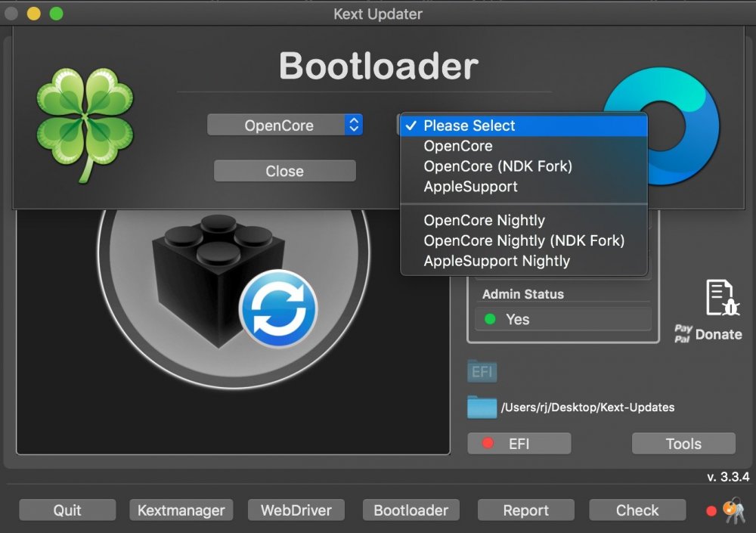Click the Bootloader bottom button
This screenshot has height=533, width=756.
(411, 510)
